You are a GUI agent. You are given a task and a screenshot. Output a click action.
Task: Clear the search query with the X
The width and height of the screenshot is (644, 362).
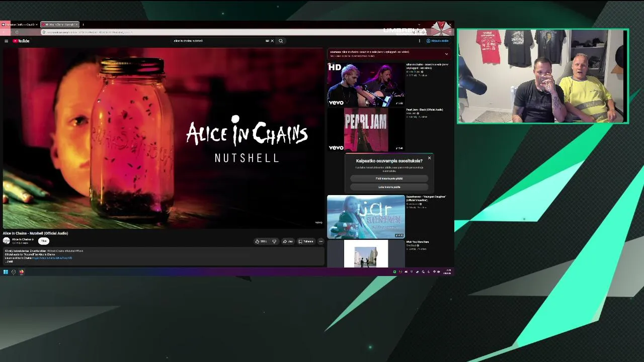tap(272, 41)
